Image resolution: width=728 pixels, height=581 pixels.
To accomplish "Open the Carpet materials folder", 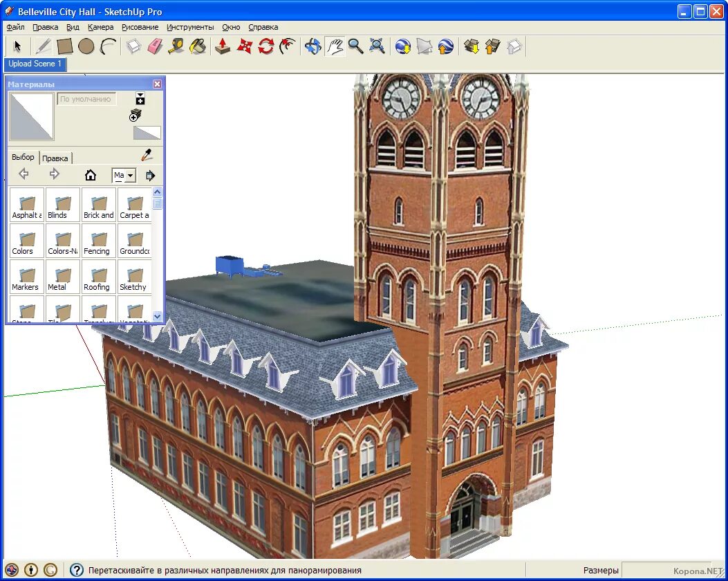I will pyautogui.click(x=135, y=204).
